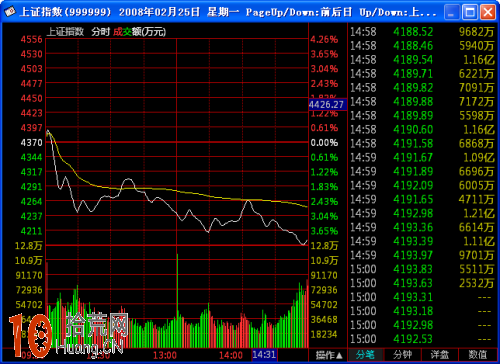Switch to the 分钟 tab
The width and height of the screenshot is (500, 364).
[403, 355]
